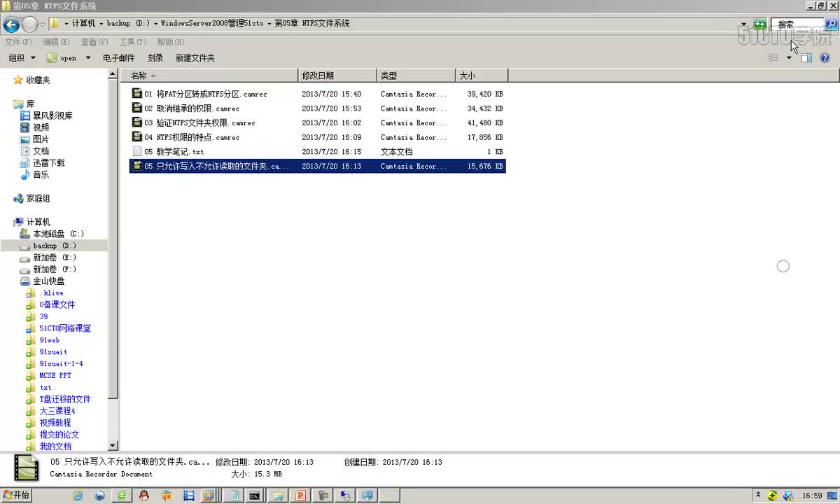Viewport: 840px width, 504px height.
Task: Open 视频 library
Action: point(41,127)
